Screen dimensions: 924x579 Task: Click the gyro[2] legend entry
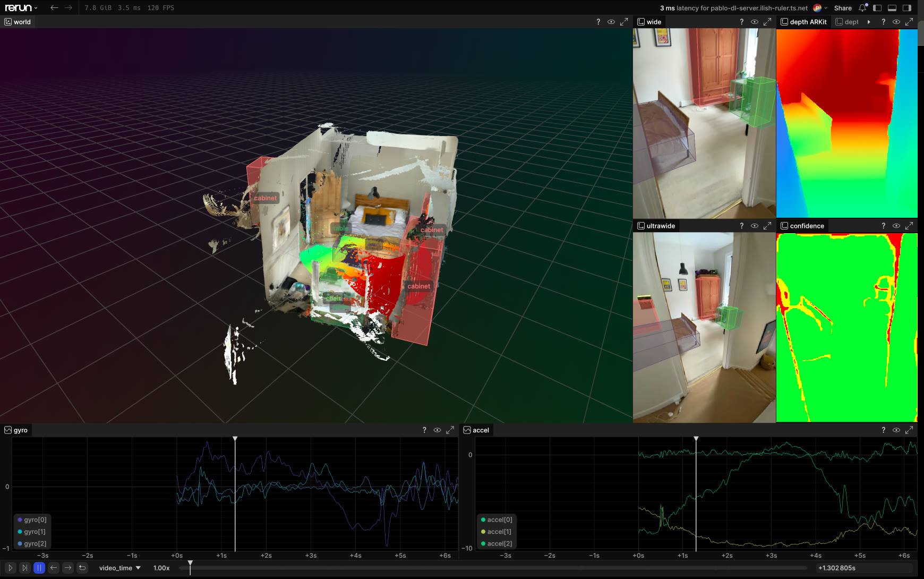tap(32, 543)
